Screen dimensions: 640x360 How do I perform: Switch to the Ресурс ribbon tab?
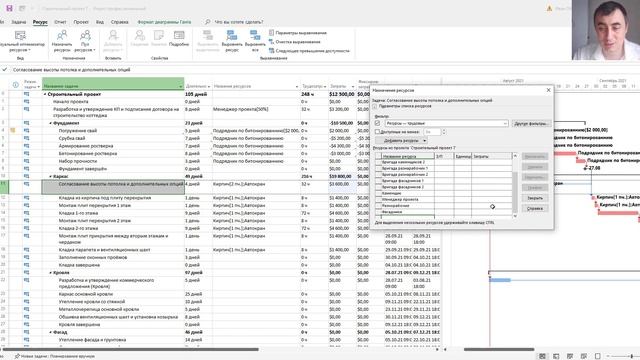[x=40, y=22]
